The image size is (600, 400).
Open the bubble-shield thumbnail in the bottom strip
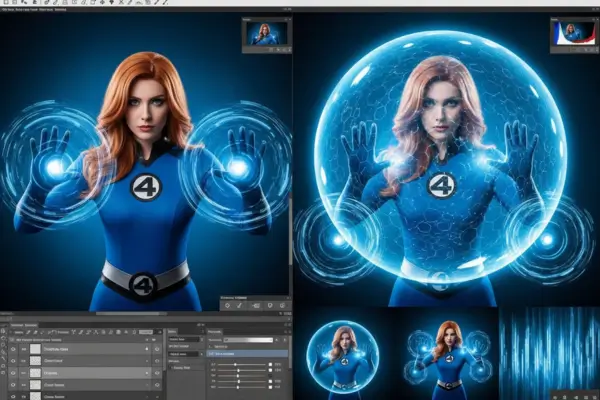point(341,353)
